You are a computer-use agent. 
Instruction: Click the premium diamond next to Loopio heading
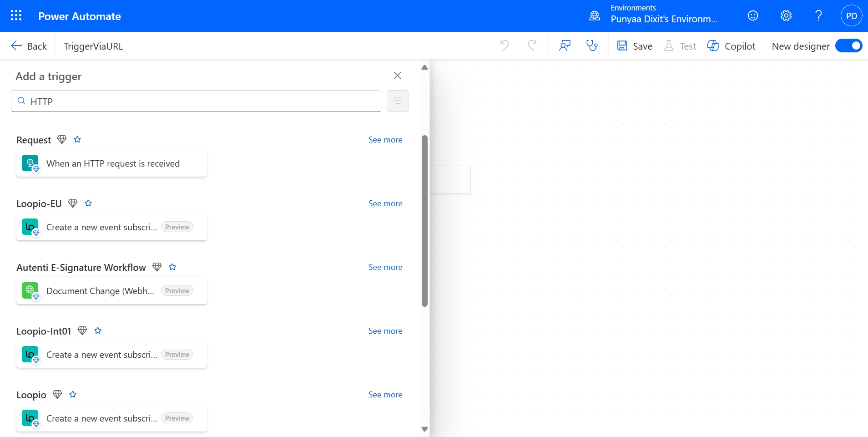pyautogui.click(x=57, y=395)
